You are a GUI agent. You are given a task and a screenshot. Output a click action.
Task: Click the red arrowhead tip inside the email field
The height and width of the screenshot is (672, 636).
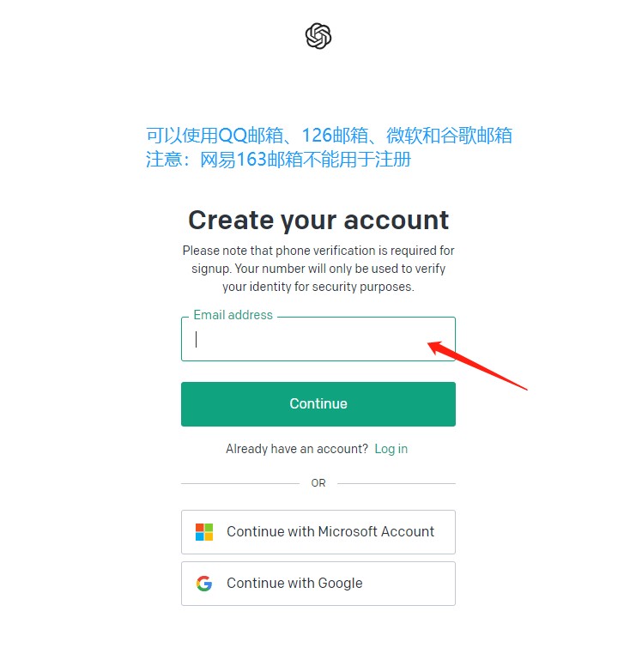click(430, 344)
